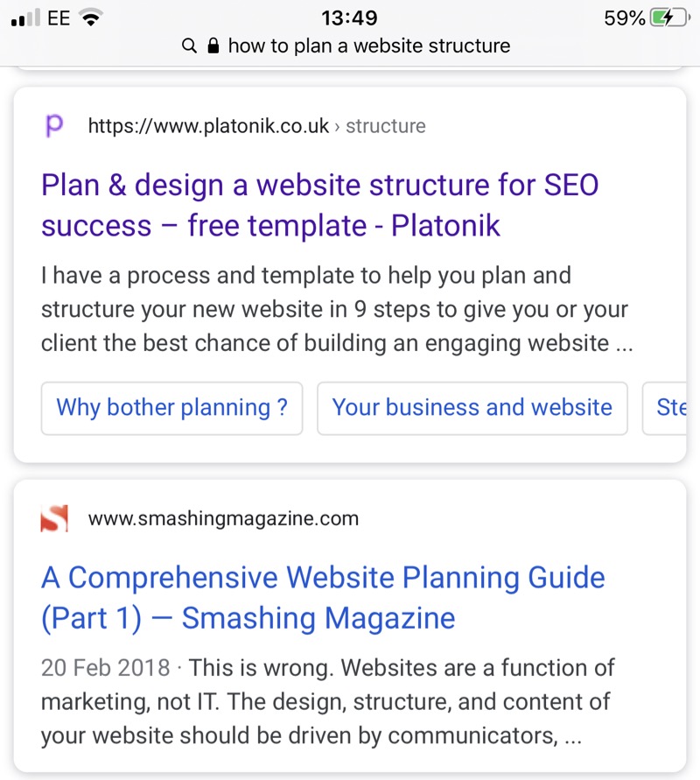
Task: Tap the EE carrier label
Action: (59, 18)
